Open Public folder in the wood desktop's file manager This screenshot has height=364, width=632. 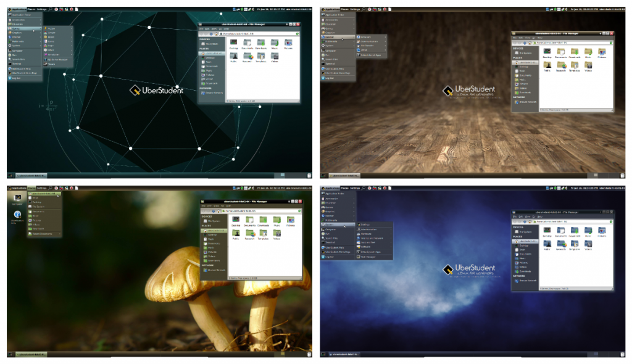pos(547,65)
